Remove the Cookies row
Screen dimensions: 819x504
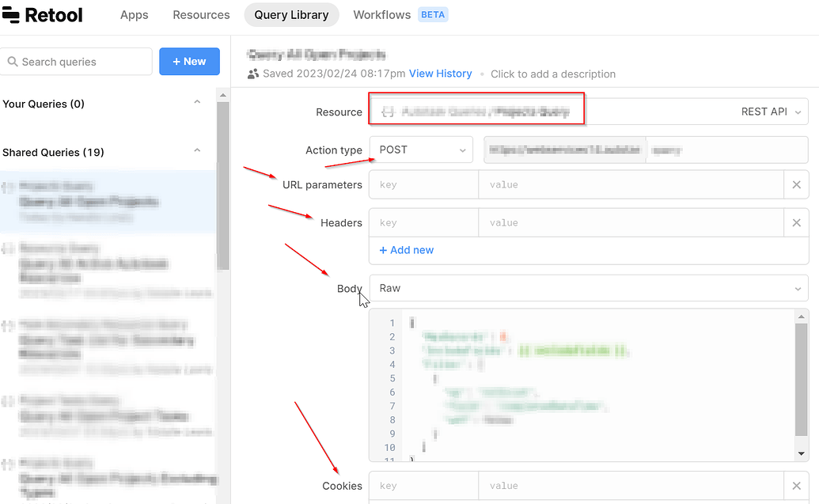point(797,486)
